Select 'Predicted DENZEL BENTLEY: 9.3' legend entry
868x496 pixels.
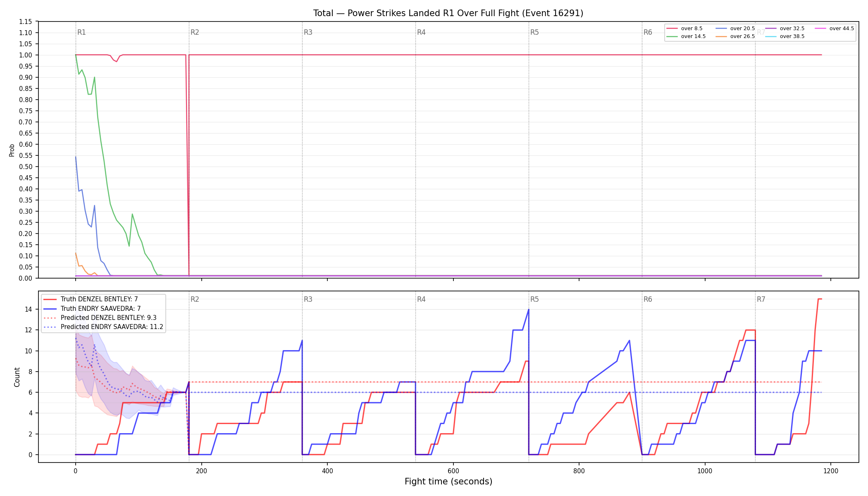[100, 318]
